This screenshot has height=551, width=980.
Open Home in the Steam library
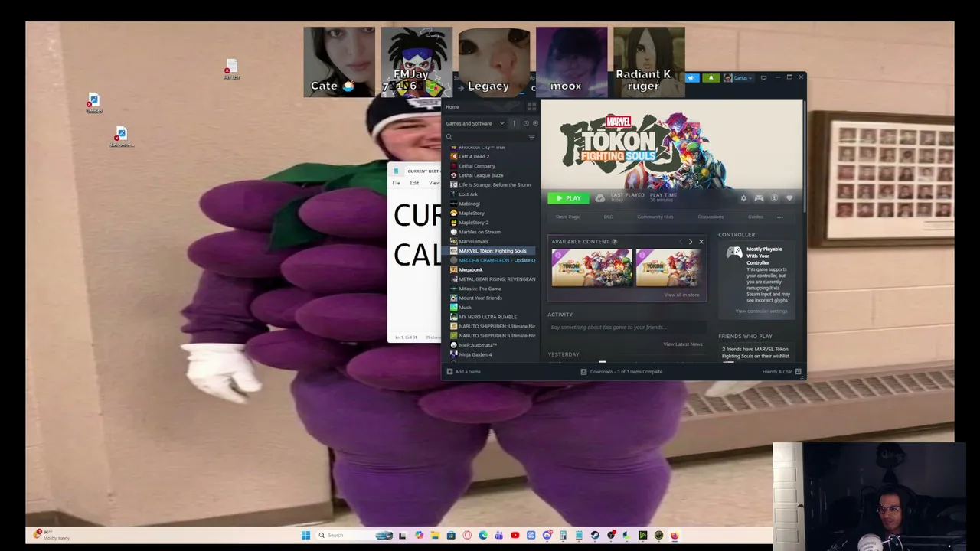[x=452, y=107]
